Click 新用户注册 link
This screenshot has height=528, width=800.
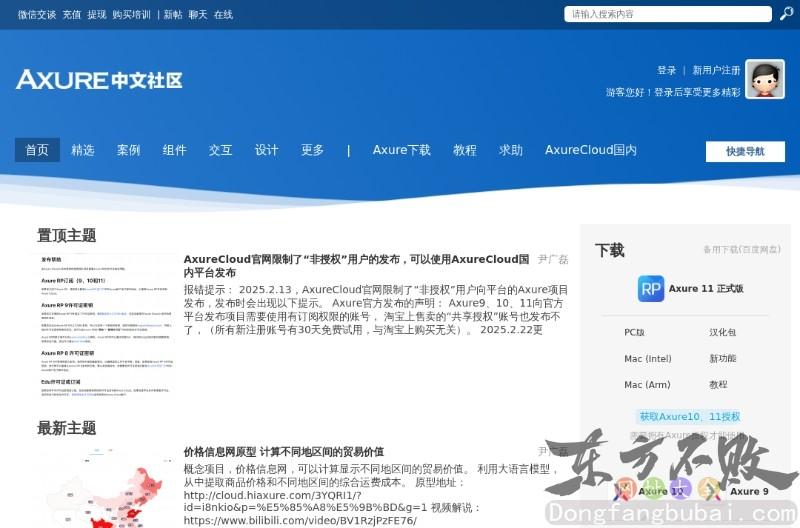pos(716,70)
